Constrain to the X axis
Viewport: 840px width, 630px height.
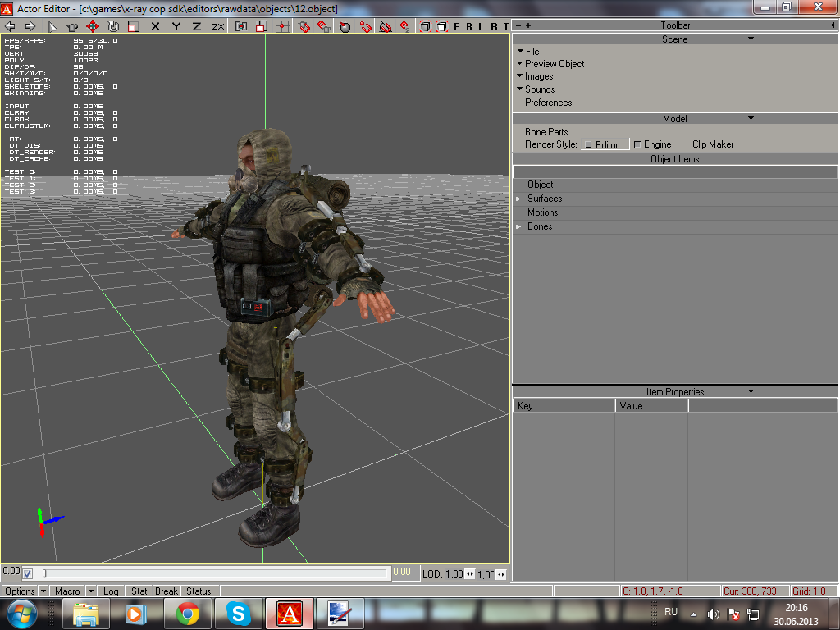tap(155, 26)
